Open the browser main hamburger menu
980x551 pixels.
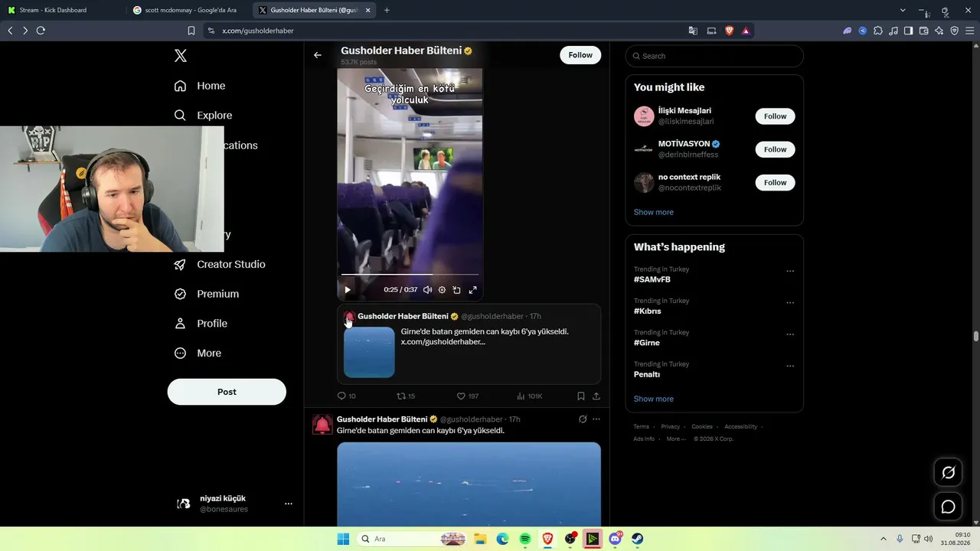(x=970, y=31)
